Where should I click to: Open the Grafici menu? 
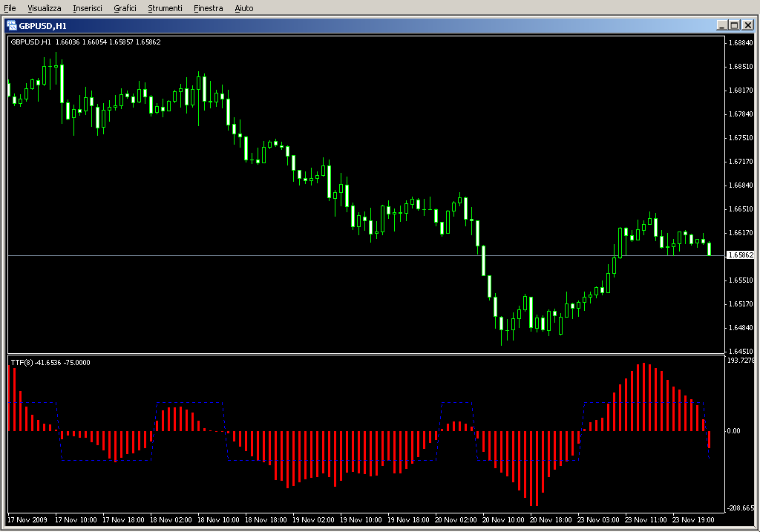point(125,8)
